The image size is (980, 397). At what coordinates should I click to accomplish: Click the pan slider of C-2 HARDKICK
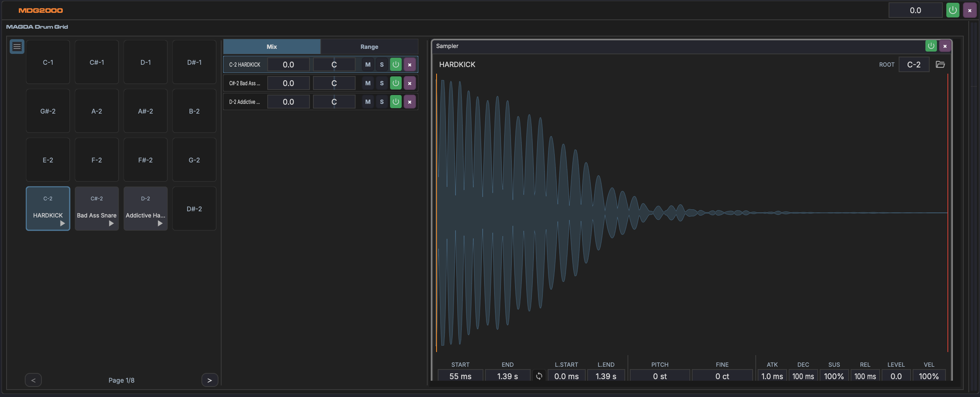334,65
